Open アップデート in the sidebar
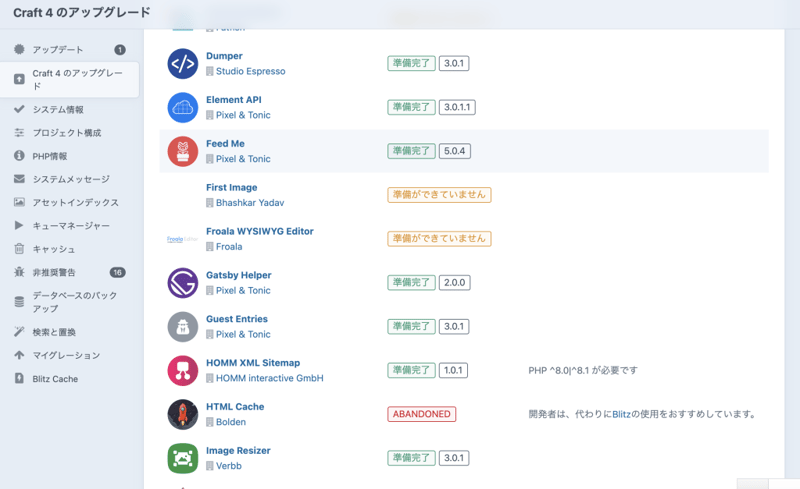The height and width of the screenshot is (489, 800). tap(58, 50)
